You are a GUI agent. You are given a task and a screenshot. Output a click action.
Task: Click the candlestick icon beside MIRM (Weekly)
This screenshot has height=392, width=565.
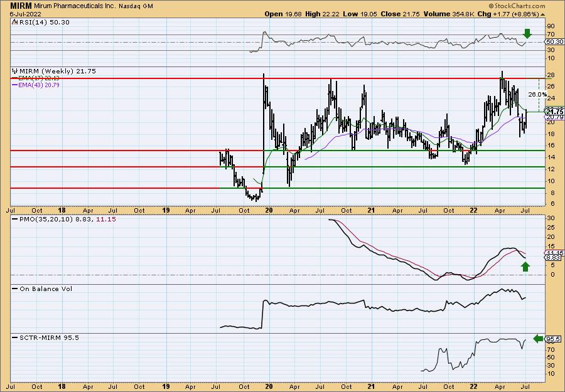coord(15,71)
